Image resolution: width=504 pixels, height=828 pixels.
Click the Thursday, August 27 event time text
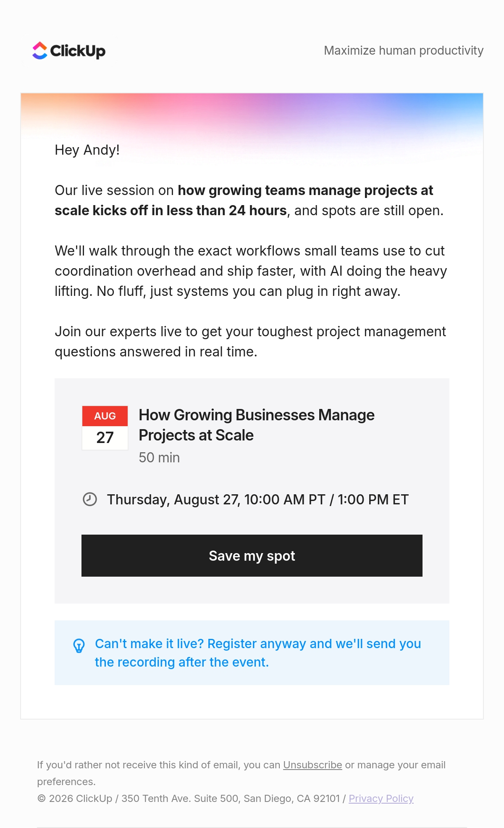coord(257,499)
